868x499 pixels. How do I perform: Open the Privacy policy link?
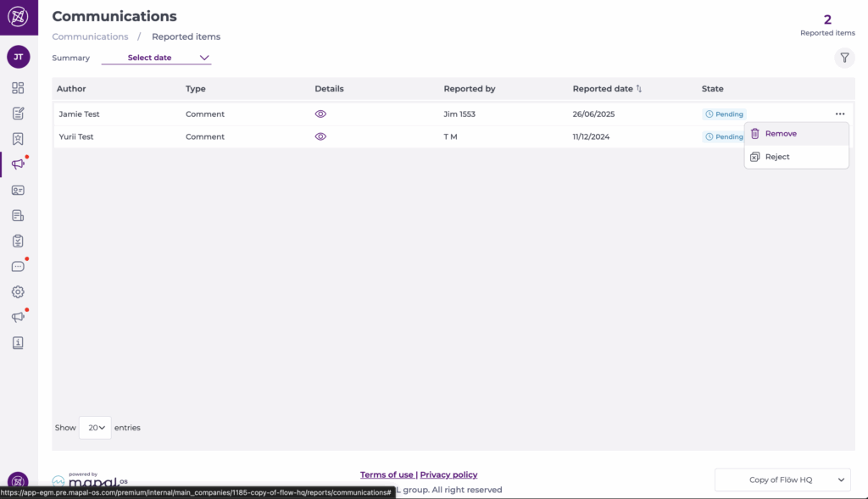[x=448, y=474]
